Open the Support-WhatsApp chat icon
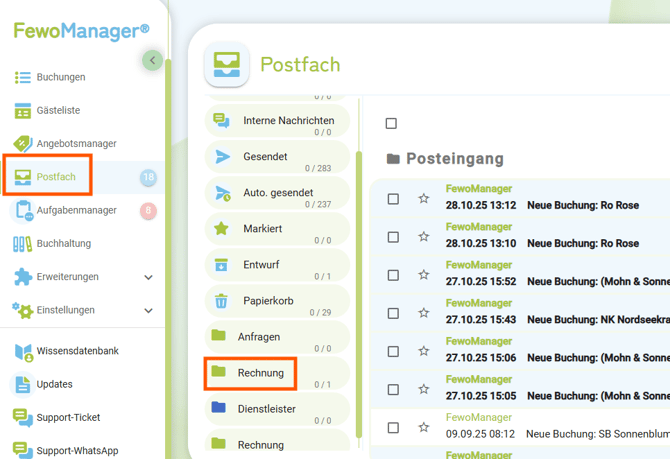 23,450
